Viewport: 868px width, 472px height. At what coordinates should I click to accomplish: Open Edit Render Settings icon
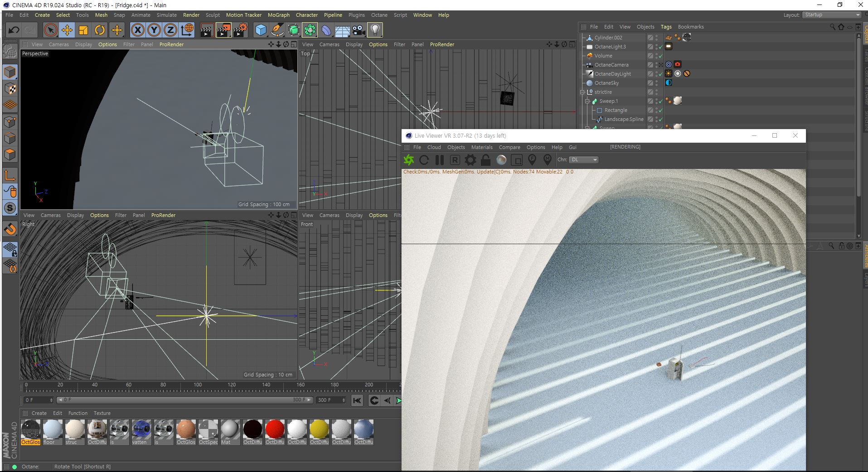[240, 30]
